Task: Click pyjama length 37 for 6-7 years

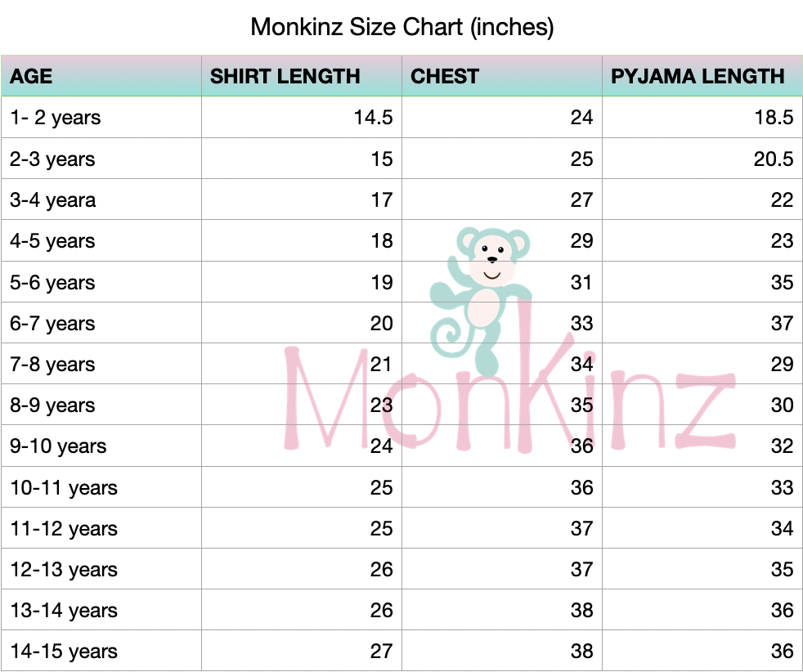Action: pos(782,323)
